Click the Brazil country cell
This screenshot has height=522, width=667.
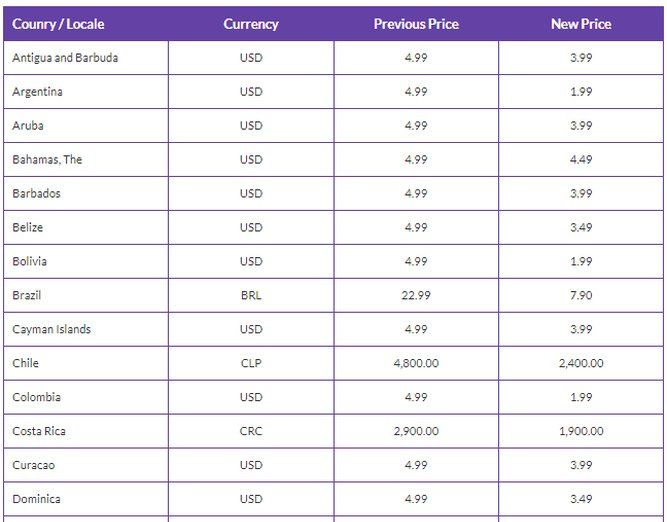[27, 296]
